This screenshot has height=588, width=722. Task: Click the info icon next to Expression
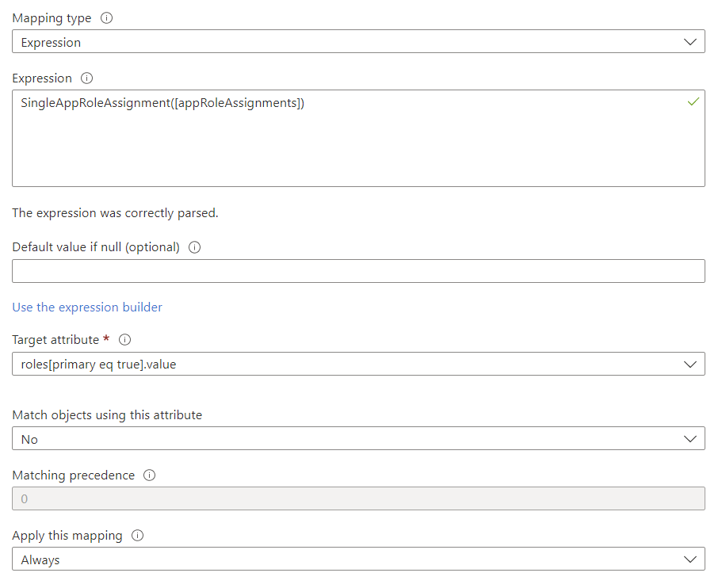point(86,78)
